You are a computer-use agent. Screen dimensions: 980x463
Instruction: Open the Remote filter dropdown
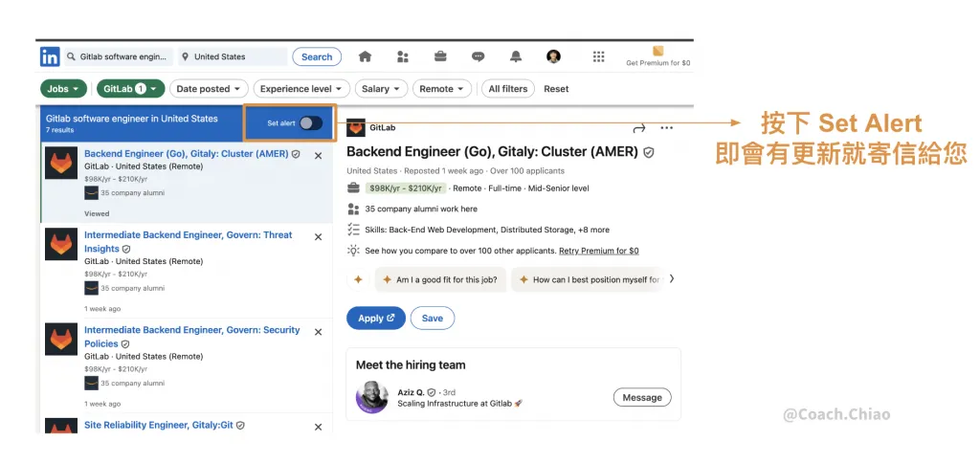coord(441,89)
